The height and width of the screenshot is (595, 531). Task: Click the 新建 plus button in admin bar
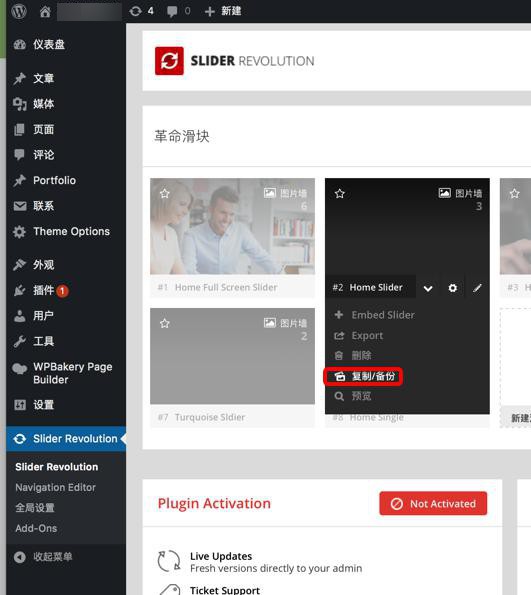pyautogui.click(x=223, y=11)
